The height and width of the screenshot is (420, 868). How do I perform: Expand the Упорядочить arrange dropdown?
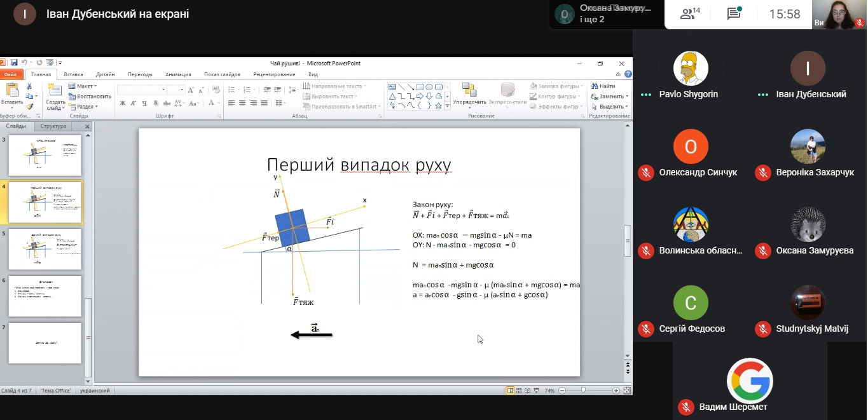coord(470,102)
